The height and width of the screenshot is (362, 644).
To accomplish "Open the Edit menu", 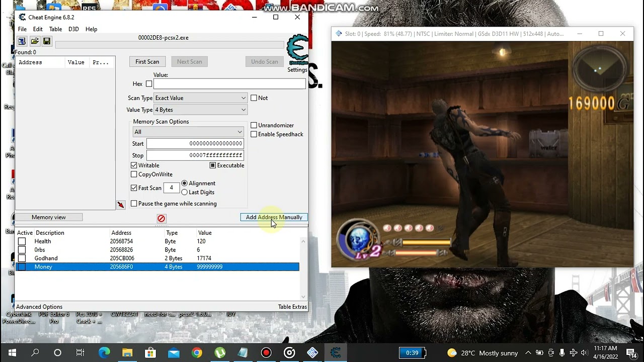I will click(x=38, y=29).
